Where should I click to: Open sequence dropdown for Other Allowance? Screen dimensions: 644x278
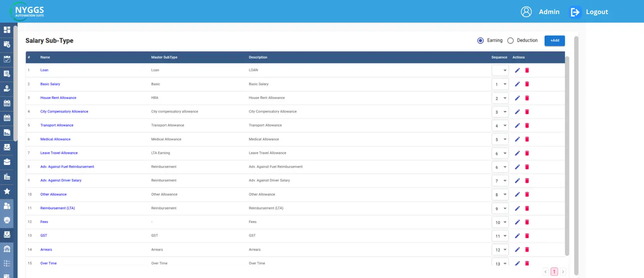(500, 194)
